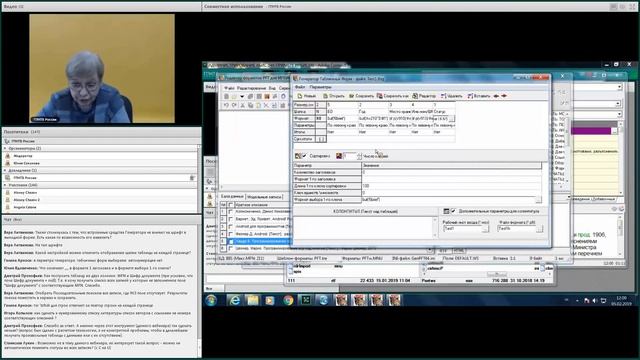Click the sort icon beside Сортировка
The width and height of the screenshot is (640, 360).
coord(298,156)
